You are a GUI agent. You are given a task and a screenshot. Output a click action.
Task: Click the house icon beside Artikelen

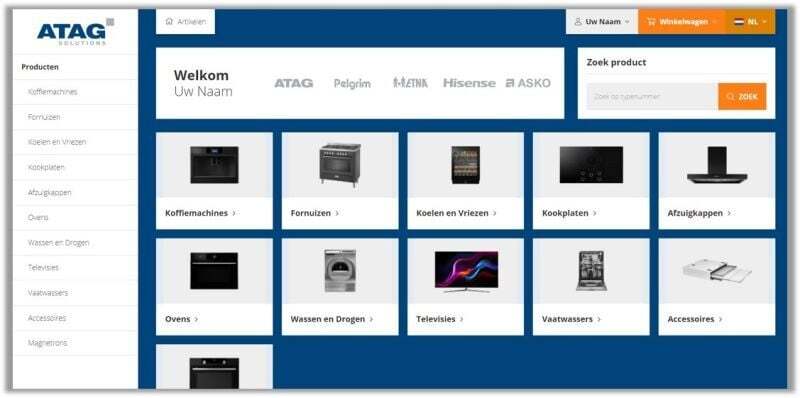click(x=169, y=21)
